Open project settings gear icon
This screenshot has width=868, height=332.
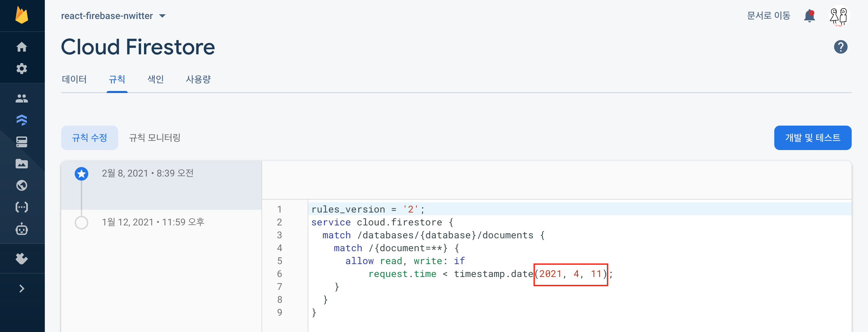click(22, 69)
